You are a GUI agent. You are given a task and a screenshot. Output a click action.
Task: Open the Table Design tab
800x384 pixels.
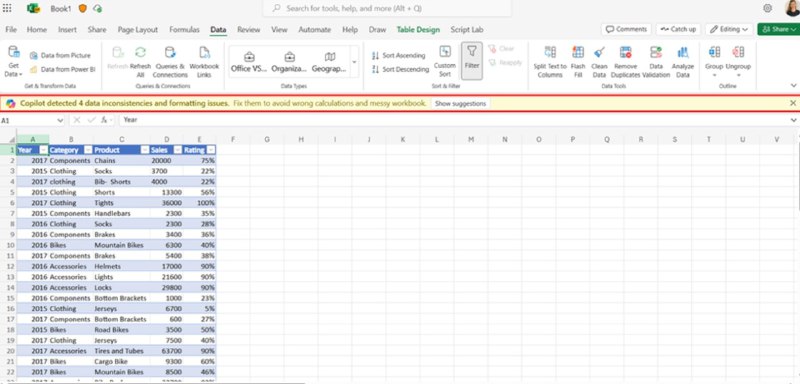point(418,30)
